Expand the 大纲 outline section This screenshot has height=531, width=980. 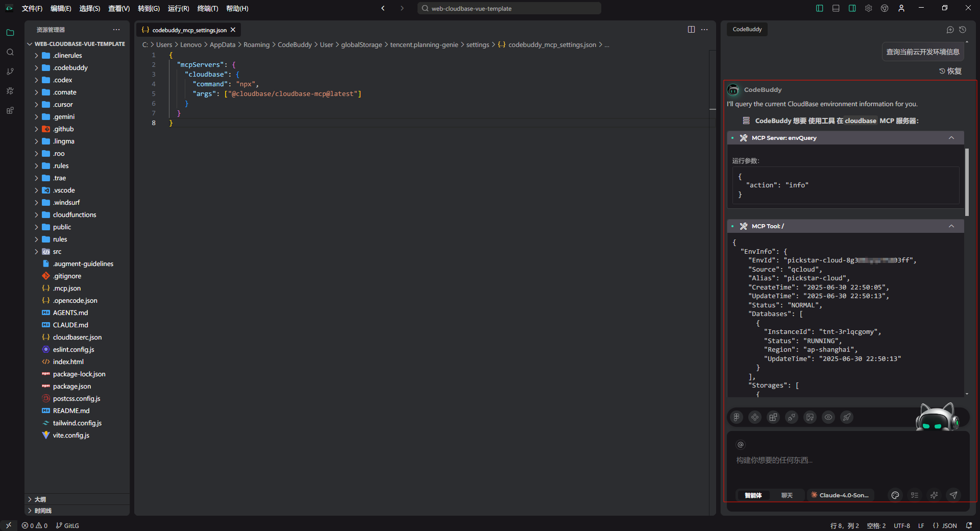(78, 499)
